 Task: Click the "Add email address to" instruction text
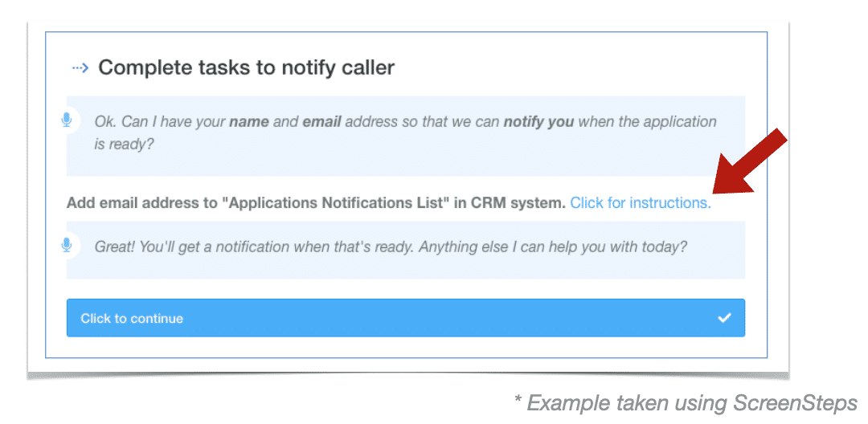141,203
